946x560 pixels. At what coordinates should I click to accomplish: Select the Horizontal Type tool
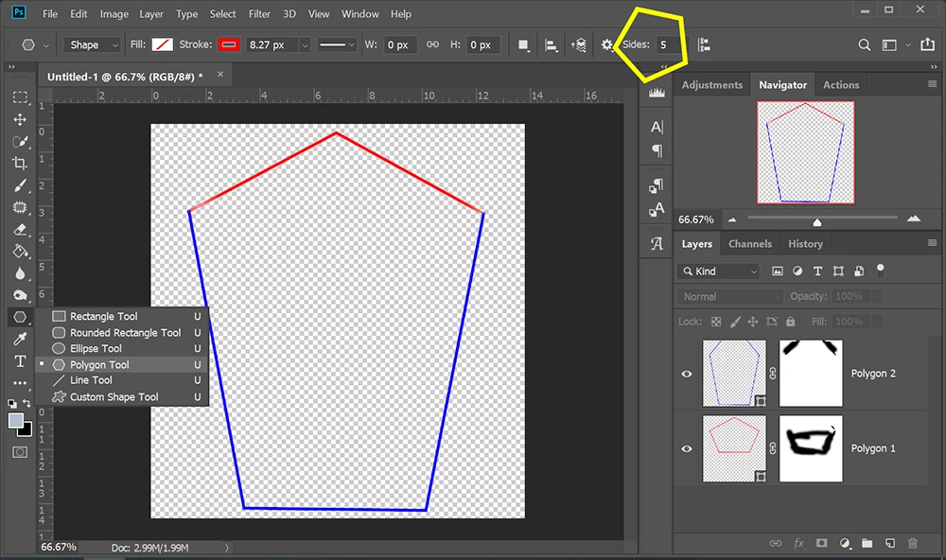[x=20, y=360]
